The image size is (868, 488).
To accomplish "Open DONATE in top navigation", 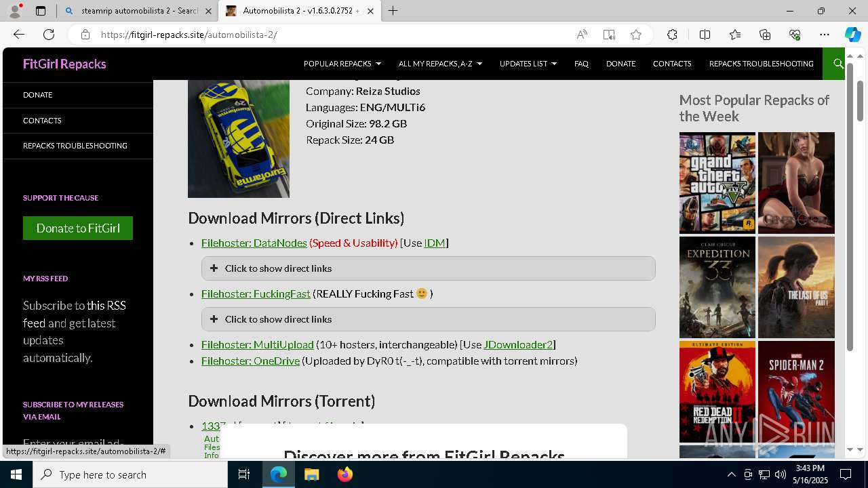I will (620, 64).
